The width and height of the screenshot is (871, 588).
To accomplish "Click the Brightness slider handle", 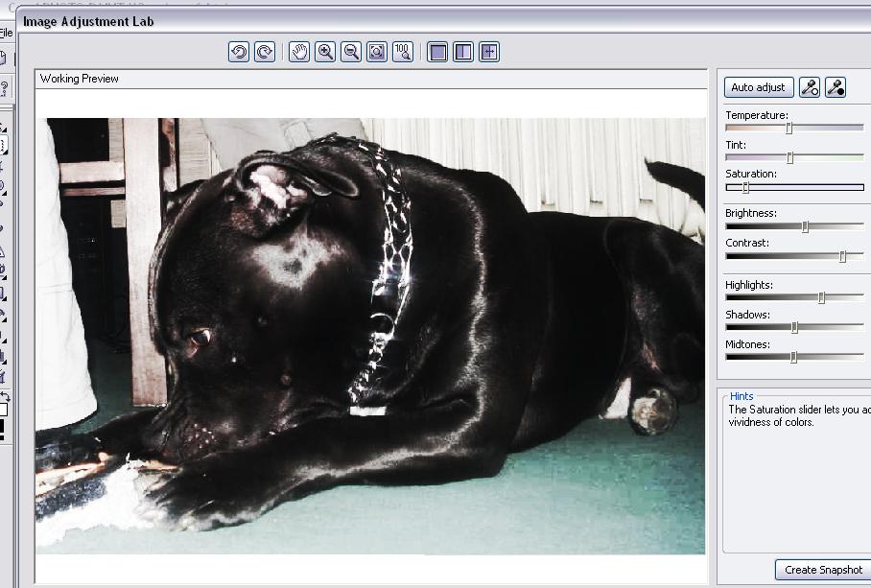I will [805, 226].
